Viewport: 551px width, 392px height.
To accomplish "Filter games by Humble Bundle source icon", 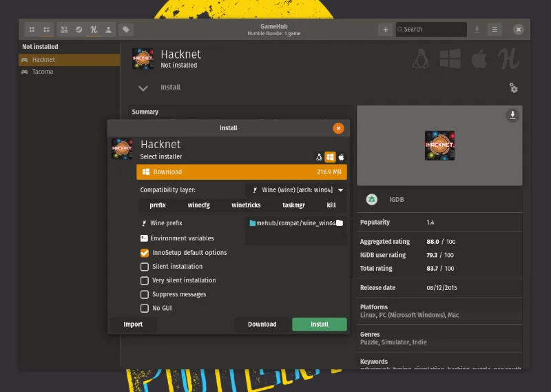I will coord(93,30).
